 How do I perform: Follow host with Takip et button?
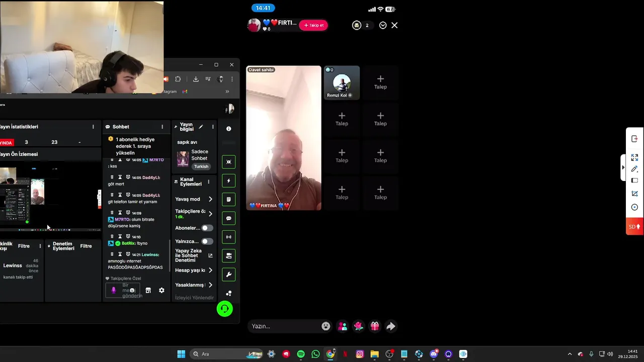[313, 25]
